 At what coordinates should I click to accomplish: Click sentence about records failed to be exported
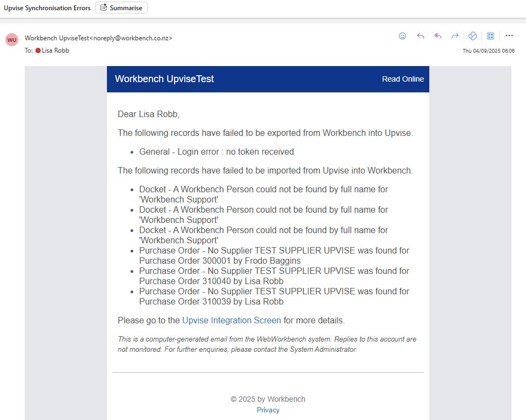pyautogui.click(x=265, y=133)
